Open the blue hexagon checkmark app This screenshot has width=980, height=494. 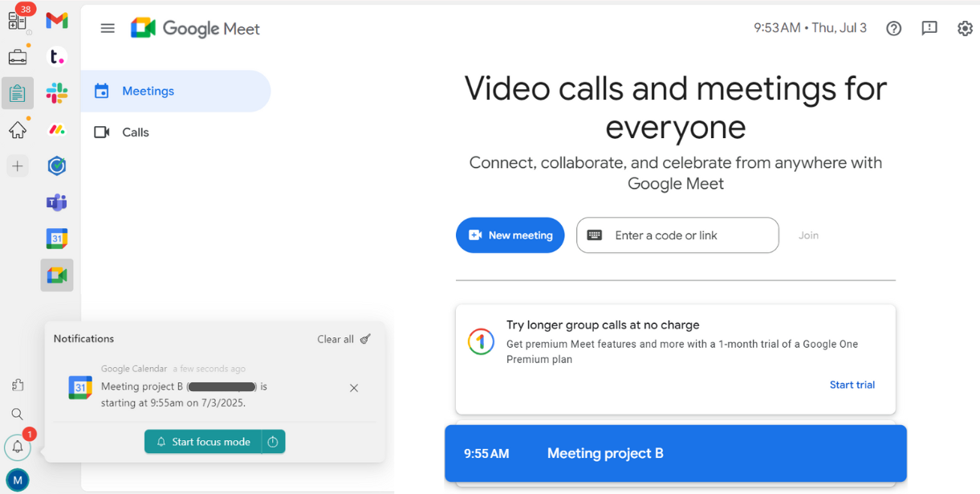click(57, 165)
